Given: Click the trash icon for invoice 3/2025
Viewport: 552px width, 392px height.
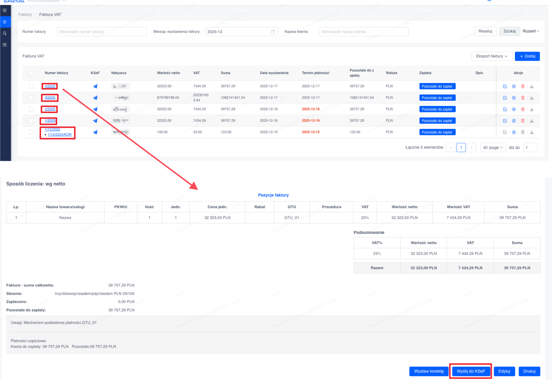Looking at the screenshot, I should pos(523,98).
